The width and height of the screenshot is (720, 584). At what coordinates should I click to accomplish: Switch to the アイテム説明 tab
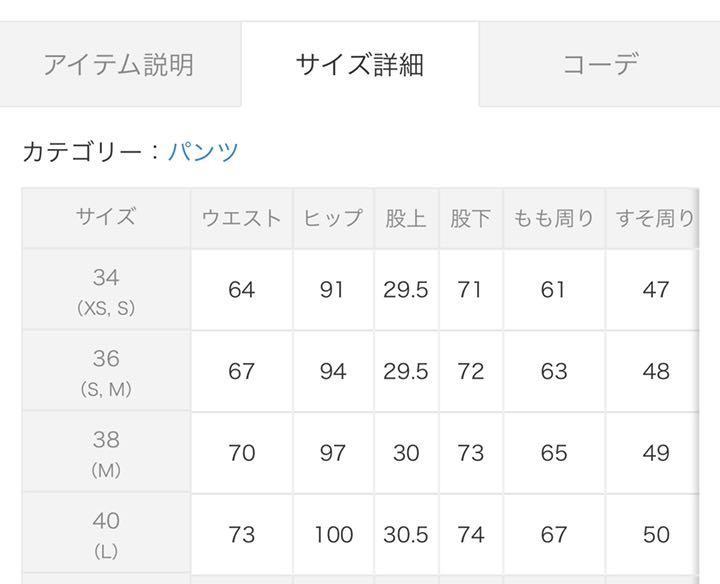[x=120, y=64]
